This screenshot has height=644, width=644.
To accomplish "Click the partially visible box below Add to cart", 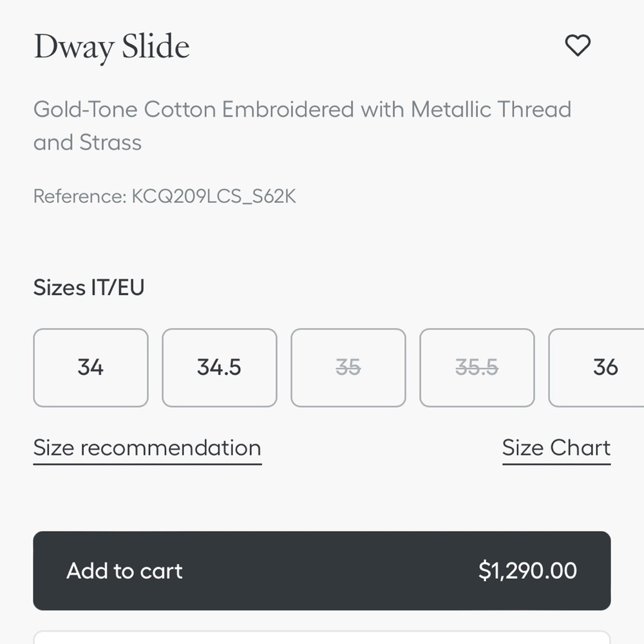I will 322,638.
